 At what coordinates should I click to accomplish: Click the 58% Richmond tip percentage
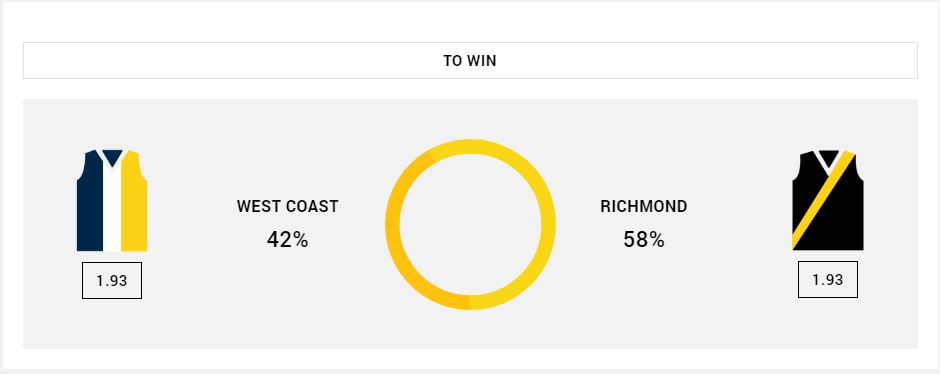tap(644, 240)
